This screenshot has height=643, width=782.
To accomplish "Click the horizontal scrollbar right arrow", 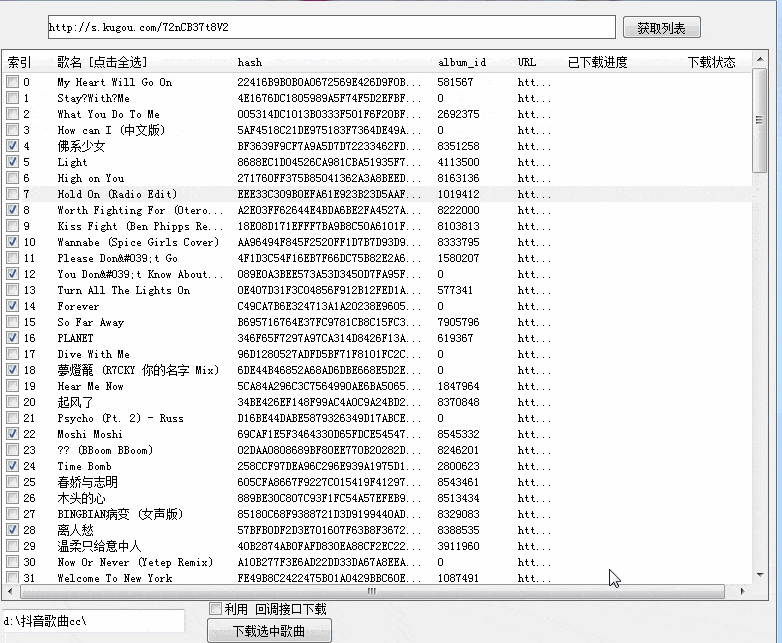I will 742,592.
